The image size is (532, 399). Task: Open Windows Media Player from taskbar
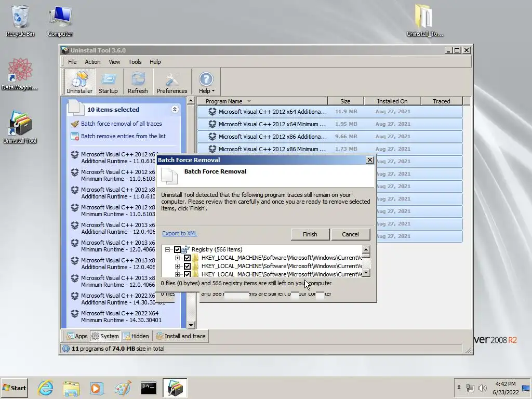click(96, 388)
